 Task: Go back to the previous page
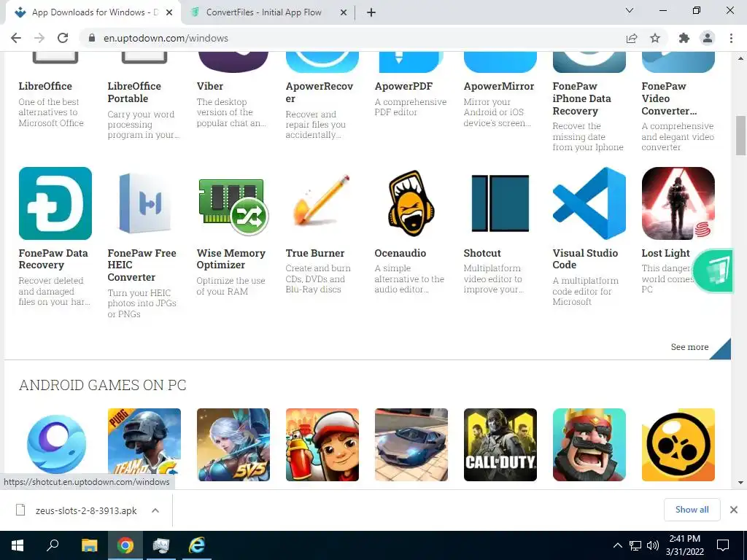click(x=16, y=38)
